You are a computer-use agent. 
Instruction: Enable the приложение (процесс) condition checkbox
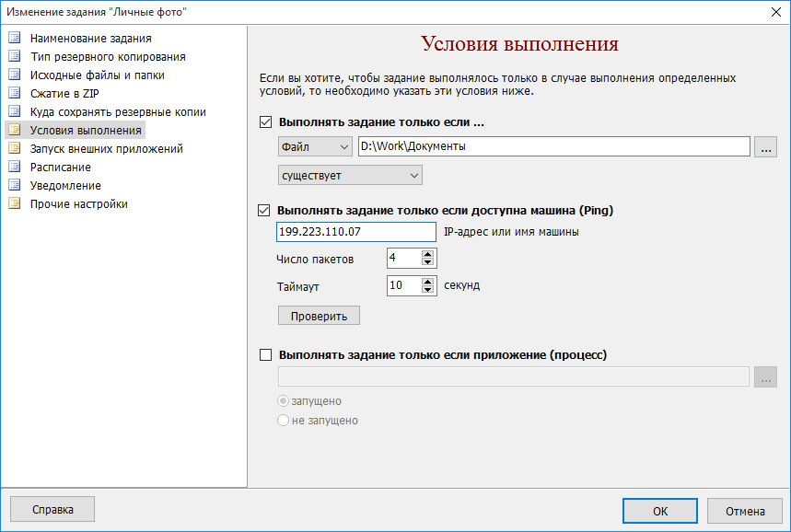point(267,354)
